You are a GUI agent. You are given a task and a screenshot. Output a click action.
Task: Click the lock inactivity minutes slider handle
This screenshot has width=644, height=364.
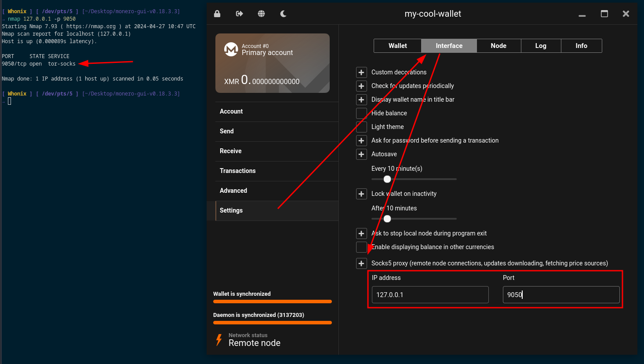387,219
